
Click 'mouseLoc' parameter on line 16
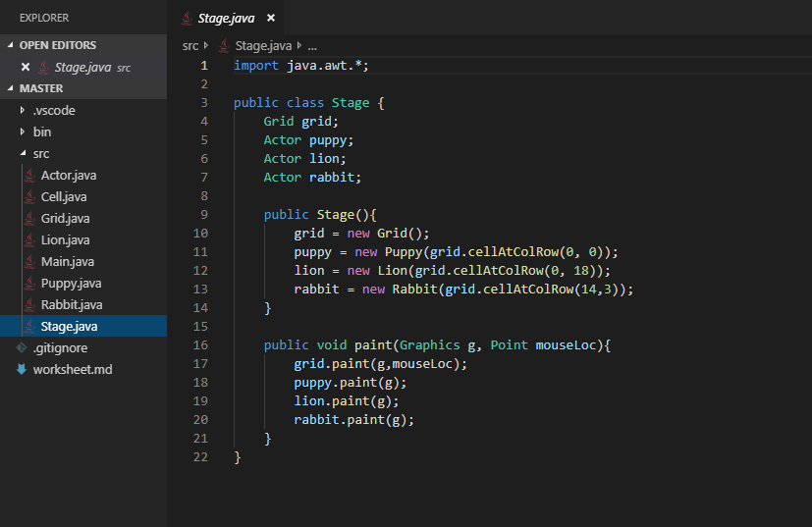566,345
